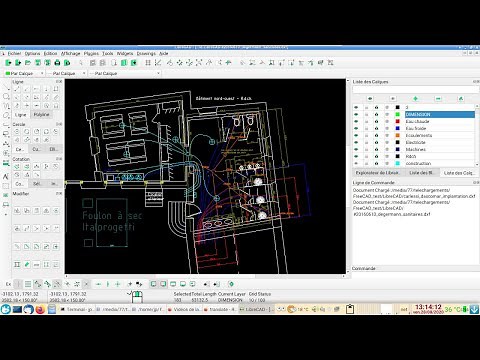The image size is (480, 360).
Task: Toggle the grid snap icon
Action: [x=28, y=284]
